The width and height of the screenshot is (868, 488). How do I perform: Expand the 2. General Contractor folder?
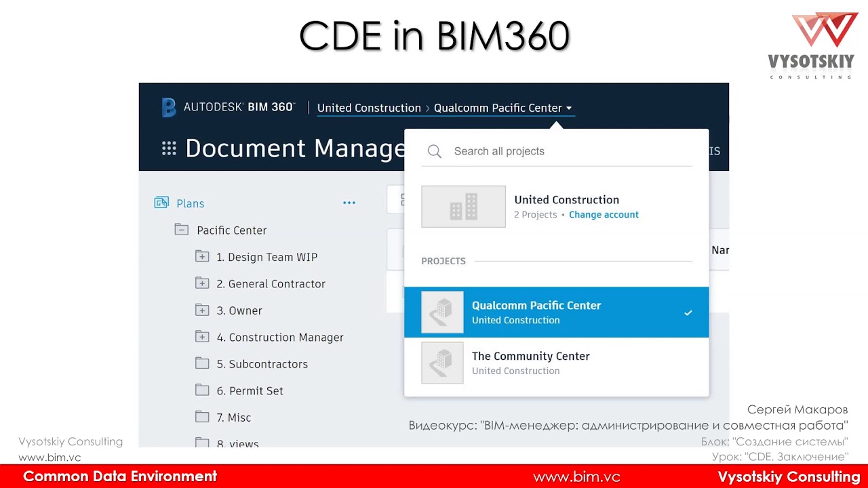click(x=202, y=283)
